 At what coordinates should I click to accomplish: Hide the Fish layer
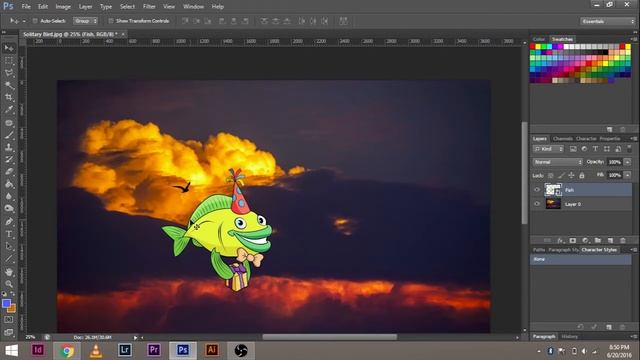[x=537, y=190]
